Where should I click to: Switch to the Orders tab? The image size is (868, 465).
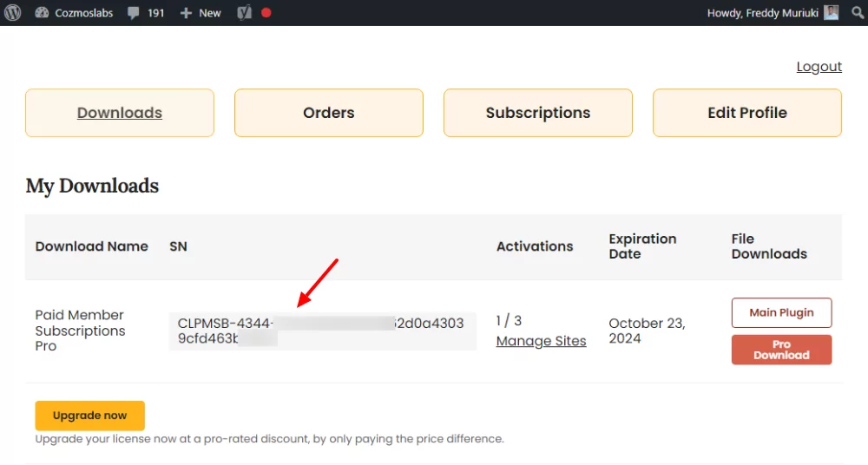tap(329, 113)
